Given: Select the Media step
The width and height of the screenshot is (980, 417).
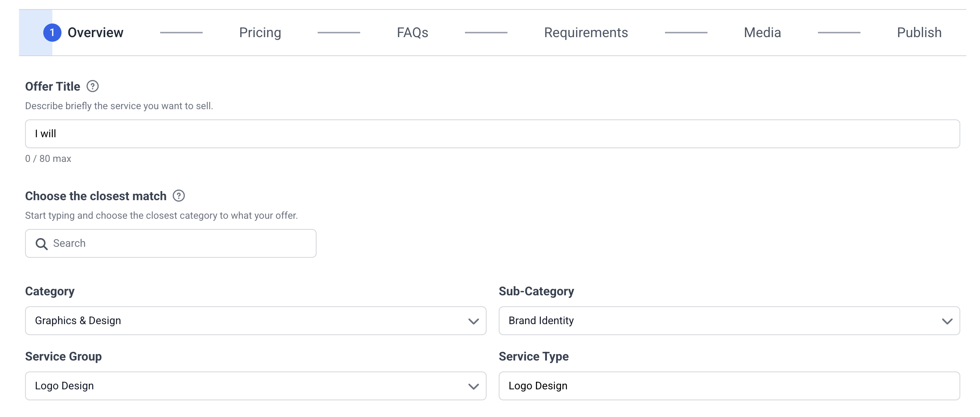Looking at the screenshot, I should tap(762, 33).
